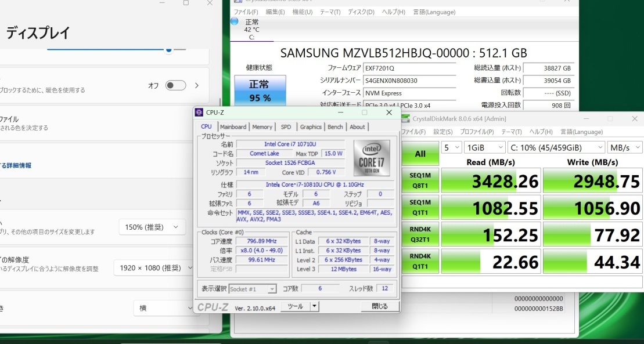Click the power-on count value 908 回
The image size is (644, 344).
(x=549, y=106)
